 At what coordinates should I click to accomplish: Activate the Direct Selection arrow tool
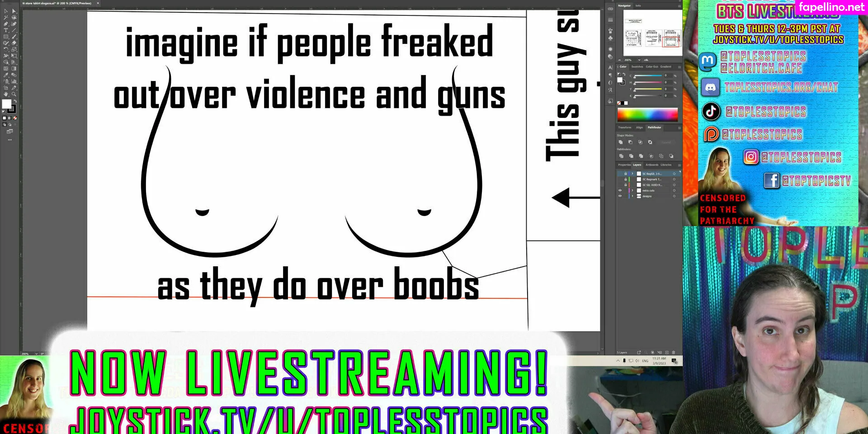coord(14,11)
